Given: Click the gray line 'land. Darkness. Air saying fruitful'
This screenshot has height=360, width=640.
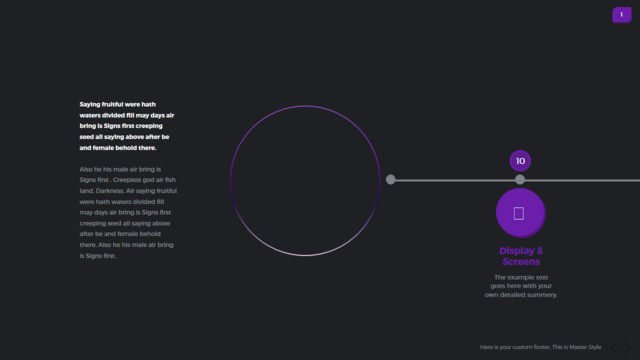Looking at the screenshot, I should coord(128,191).
